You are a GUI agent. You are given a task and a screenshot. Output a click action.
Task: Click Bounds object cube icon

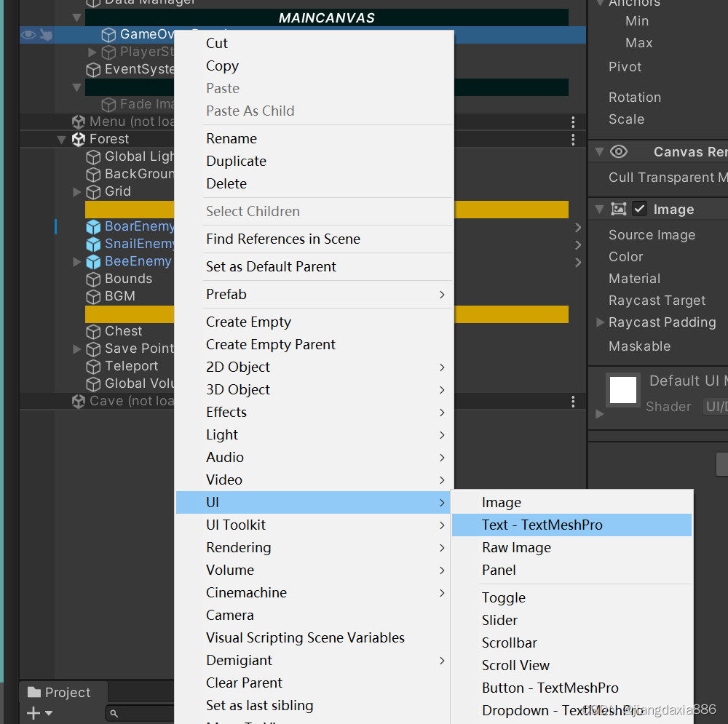tap(93, 279)
